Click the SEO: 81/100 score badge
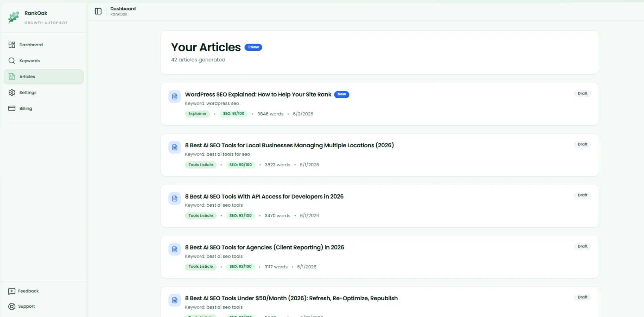 (233, 114)
